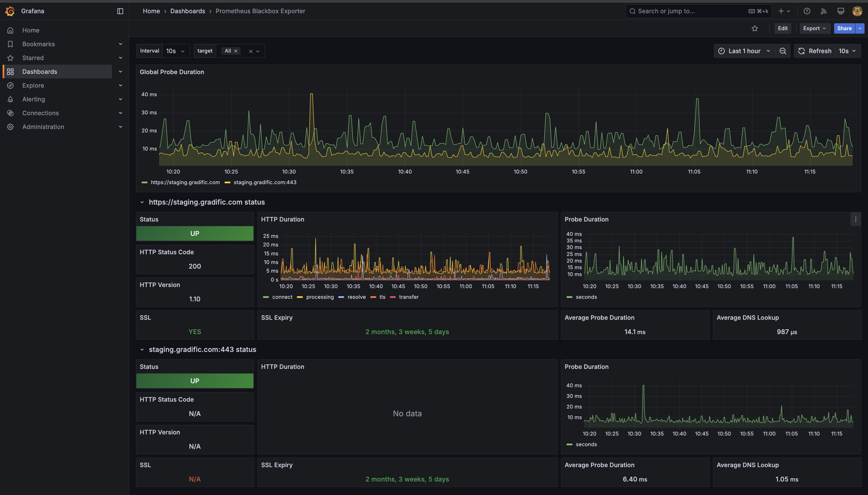The image size is (868, 495).
Task: Expand the Connections section chevron
Action: [x=121, y=113]
